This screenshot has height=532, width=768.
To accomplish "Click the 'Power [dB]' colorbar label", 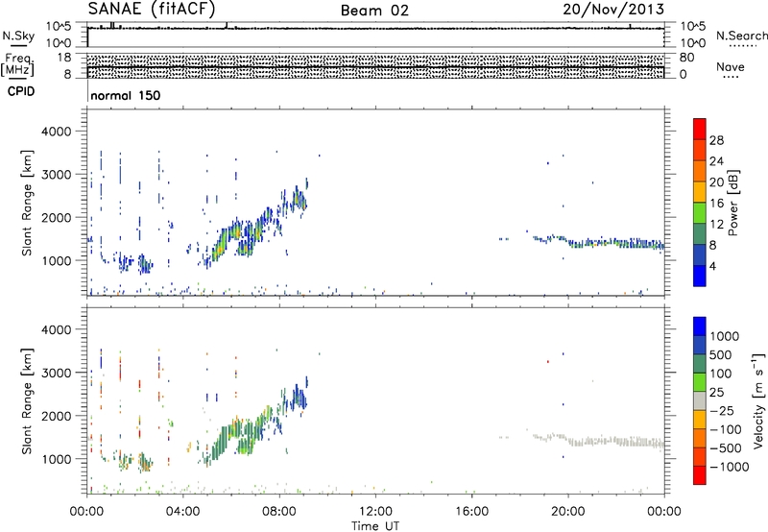I will (732, 203).
